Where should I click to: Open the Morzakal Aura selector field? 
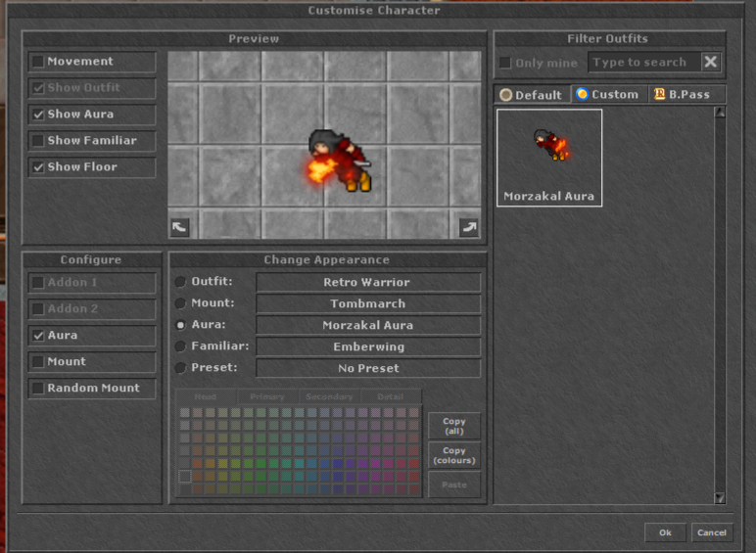tap(368, 325)
